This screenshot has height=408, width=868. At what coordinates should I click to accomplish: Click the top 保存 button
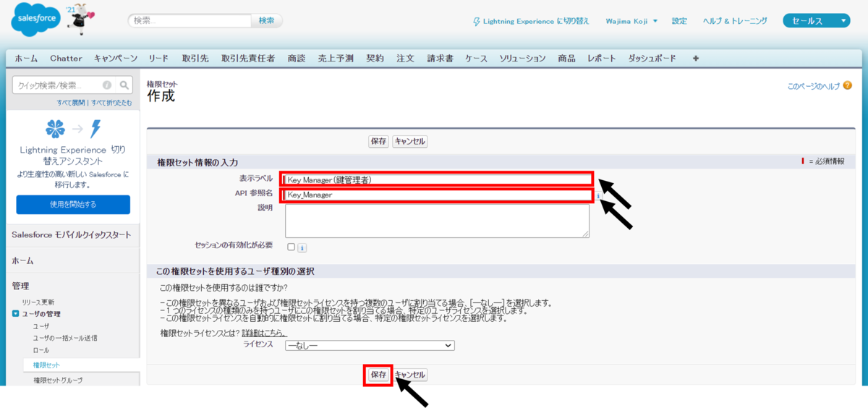tap(379, 142)
